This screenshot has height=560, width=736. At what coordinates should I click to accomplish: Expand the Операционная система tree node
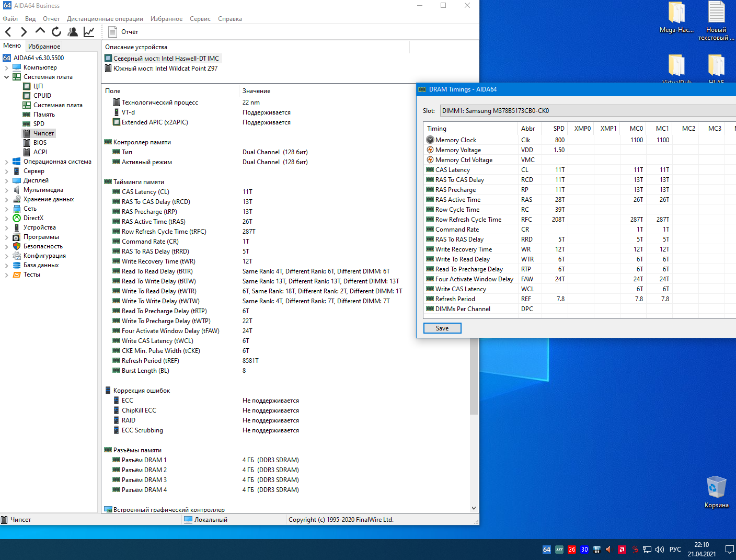[x=6, y=162]
